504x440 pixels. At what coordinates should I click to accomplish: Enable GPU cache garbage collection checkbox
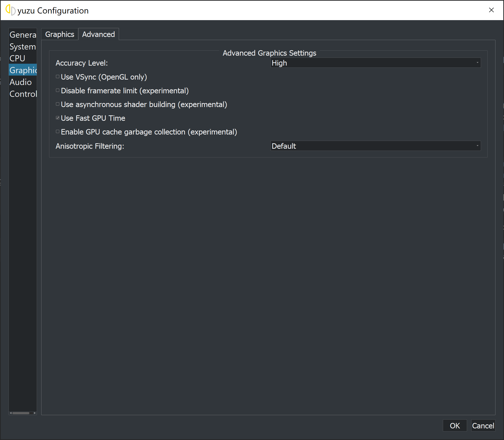pyautogui.click(x=58, y=132)
